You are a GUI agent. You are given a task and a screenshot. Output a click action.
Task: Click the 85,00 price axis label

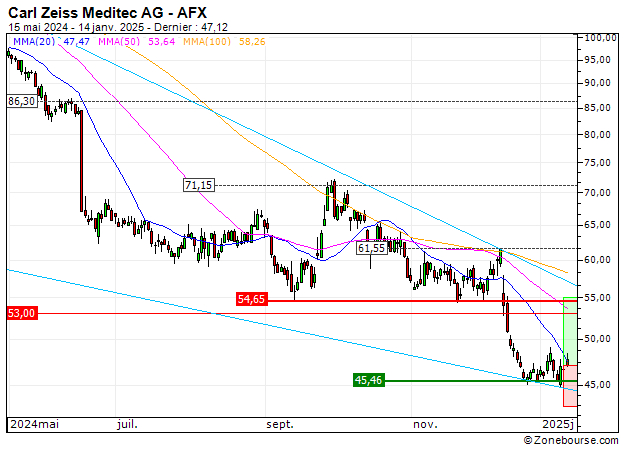coord(598,108)
